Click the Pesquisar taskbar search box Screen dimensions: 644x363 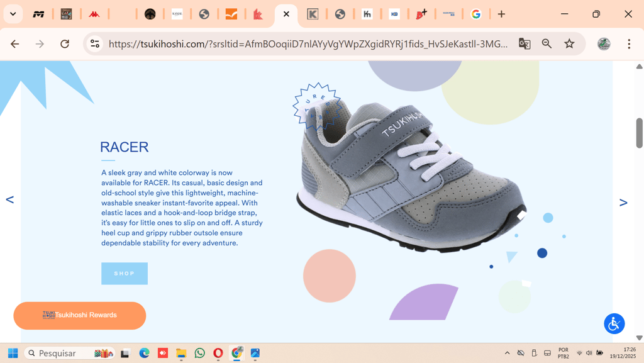pos(69,353)
